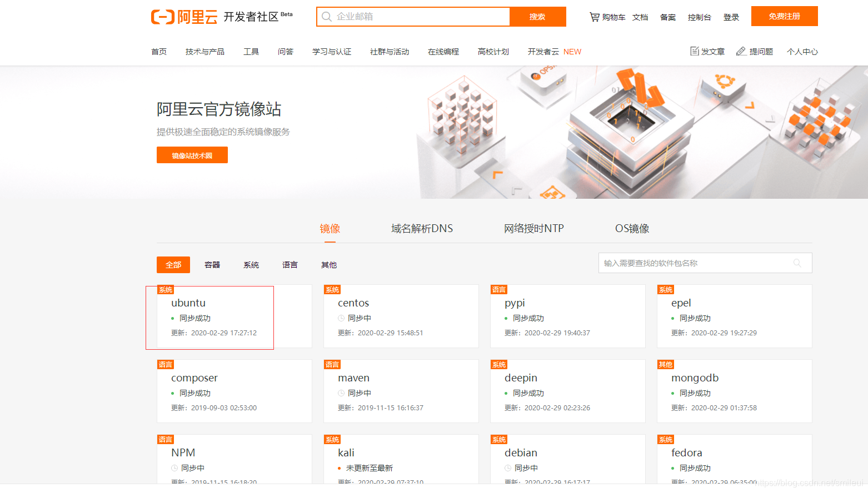Click the ask question pen icon
Image resolution: width=868 pixels, height=493 pixels.
pyautogui.click(x=741, y=51)
